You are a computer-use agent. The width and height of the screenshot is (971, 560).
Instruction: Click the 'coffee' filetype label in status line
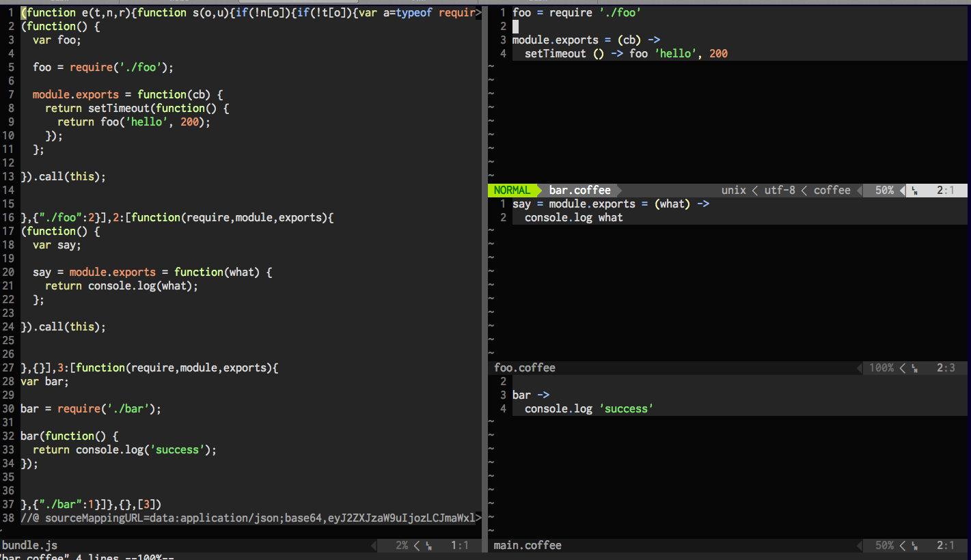832,191
